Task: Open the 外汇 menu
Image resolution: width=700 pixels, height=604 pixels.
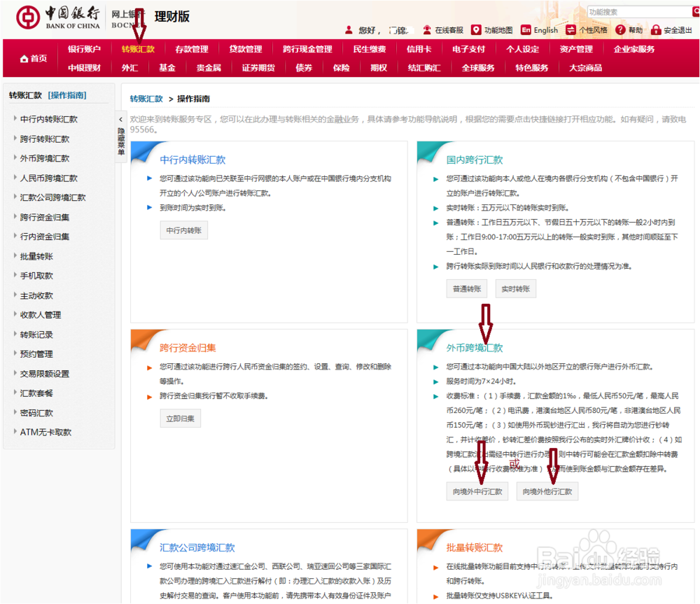Action: 130,68
